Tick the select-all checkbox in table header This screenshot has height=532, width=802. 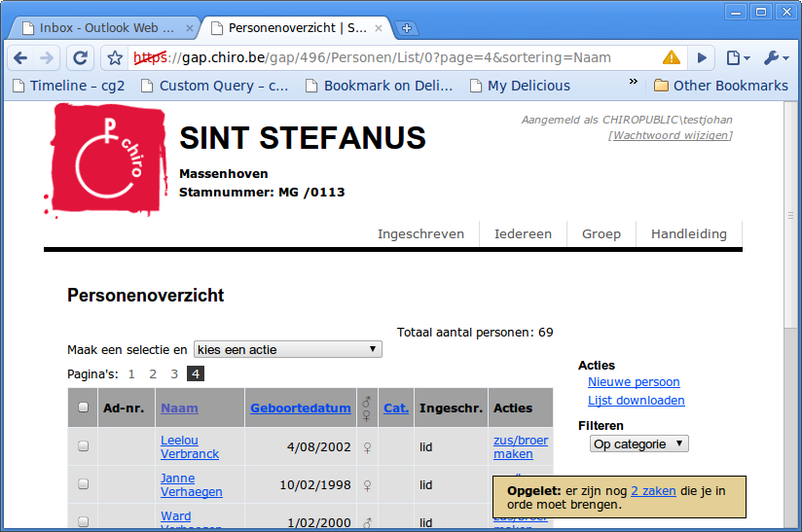pyautogui.click(x=83, y=408)
